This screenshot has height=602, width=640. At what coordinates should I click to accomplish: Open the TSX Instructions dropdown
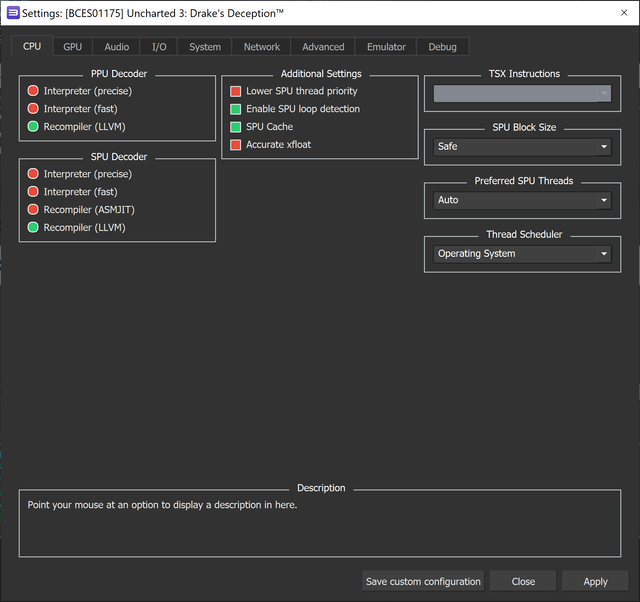(522, 93)
